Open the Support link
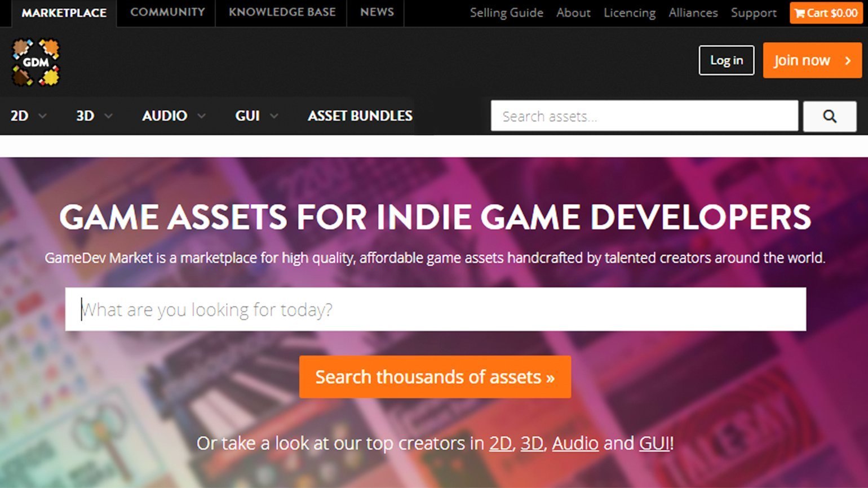The width and height of the screenshot is (868, 488). (x=754, y=13)
